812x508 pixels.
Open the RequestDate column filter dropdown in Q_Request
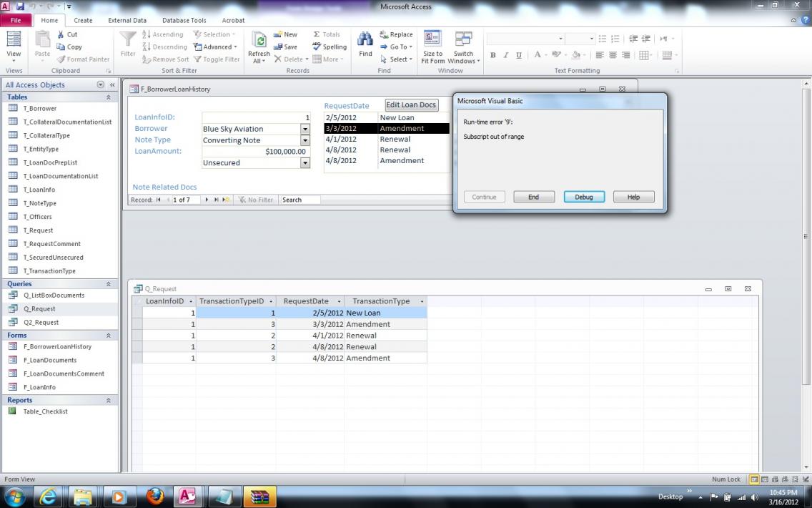point(340,301)
